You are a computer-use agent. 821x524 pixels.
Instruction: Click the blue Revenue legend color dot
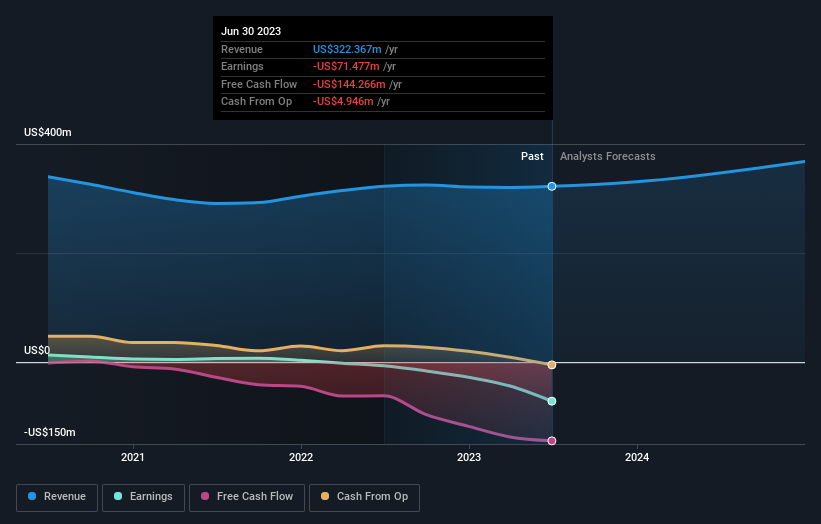click(x=32, y=496)
